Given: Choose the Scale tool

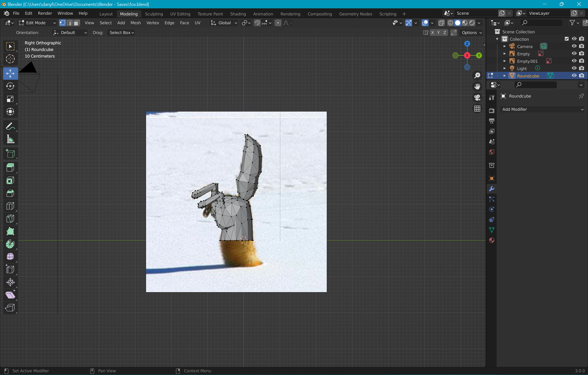Looking at the screenshot, I should [10, 99].
